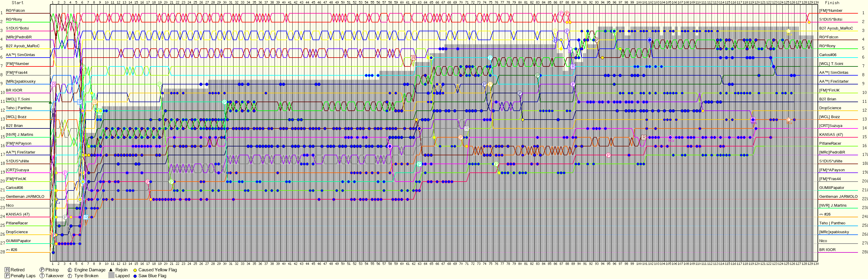This screenshot has width=868, height=279.
Task: Click finish name [MRc]xpablousky
Action: (x=834, y=232)
